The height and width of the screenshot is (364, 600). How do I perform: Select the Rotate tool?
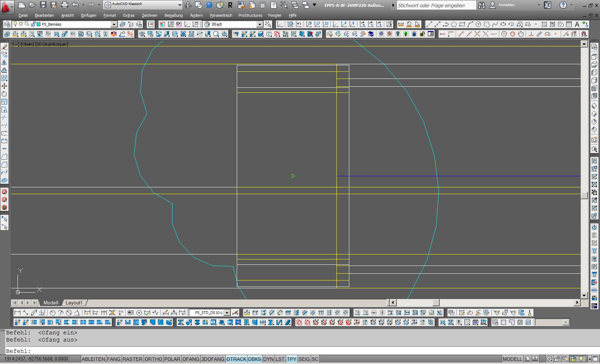tap(4, 94)
